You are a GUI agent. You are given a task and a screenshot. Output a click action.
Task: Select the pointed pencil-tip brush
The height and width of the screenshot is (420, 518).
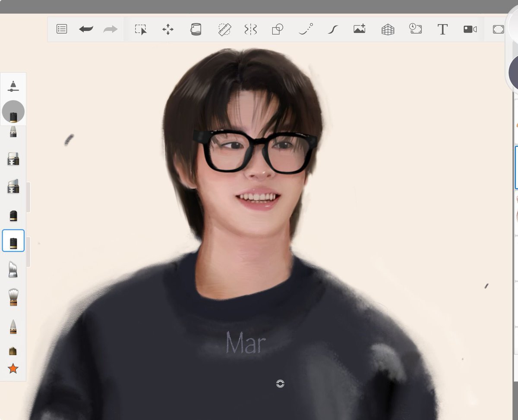click(x=13, y=326)
